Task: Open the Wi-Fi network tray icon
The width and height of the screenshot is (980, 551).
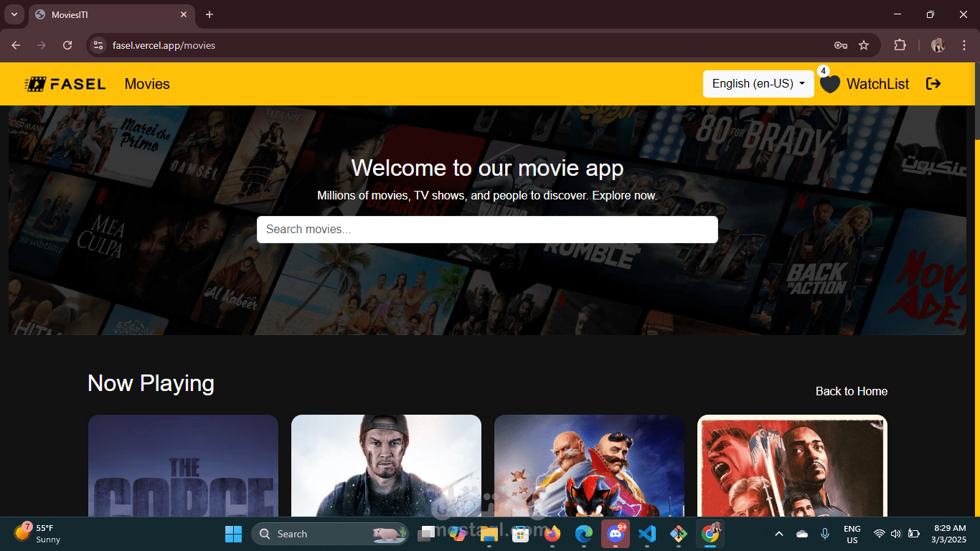Action: coord(879,534)
